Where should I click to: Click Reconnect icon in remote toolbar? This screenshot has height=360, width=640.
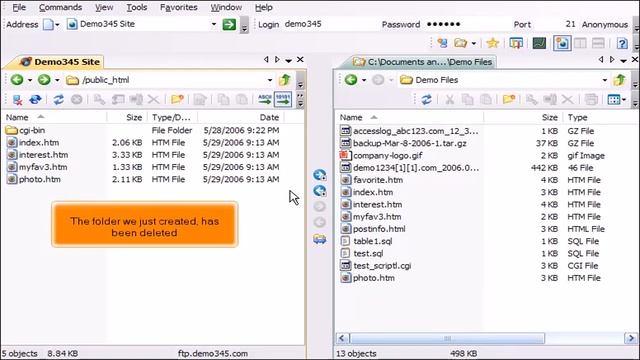click(x=36, y=99)
